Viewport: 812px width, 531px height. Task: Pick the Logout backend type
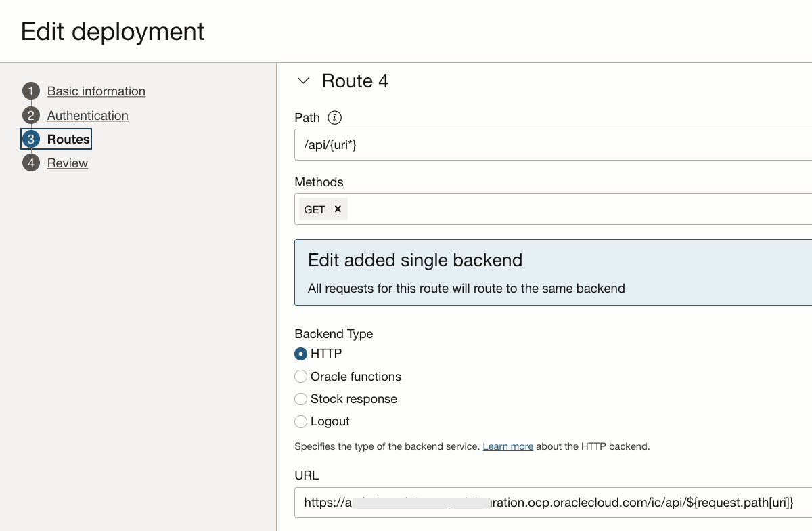pos(301,421)
